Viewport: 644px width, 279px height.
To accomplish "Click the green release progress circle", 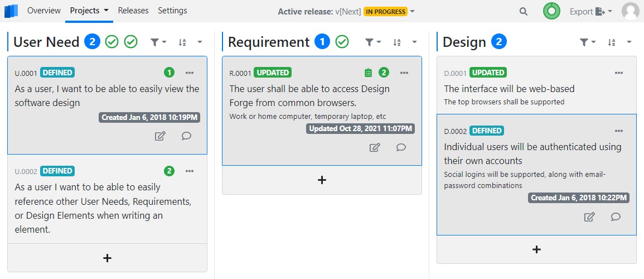I will pos(551,11).
